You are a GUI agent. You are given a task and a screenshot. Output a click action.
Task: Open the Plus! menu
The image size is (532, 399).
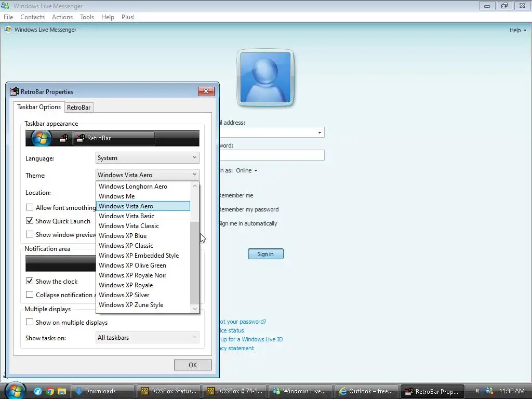tap(128, 17)
